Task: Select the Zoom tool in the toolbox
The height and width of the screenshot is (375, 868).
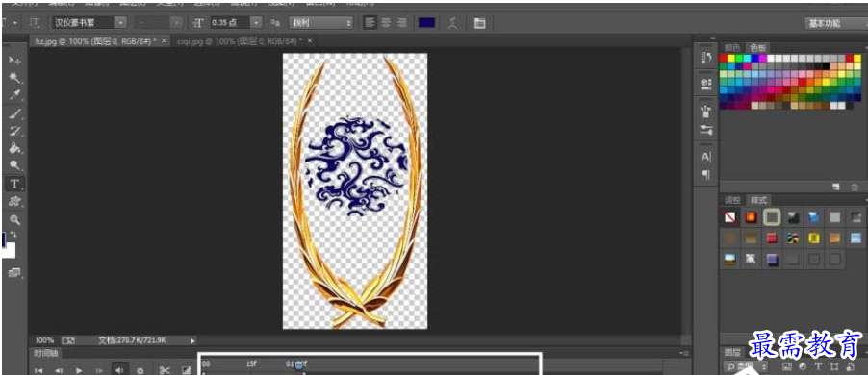Action: pos(15,219)
